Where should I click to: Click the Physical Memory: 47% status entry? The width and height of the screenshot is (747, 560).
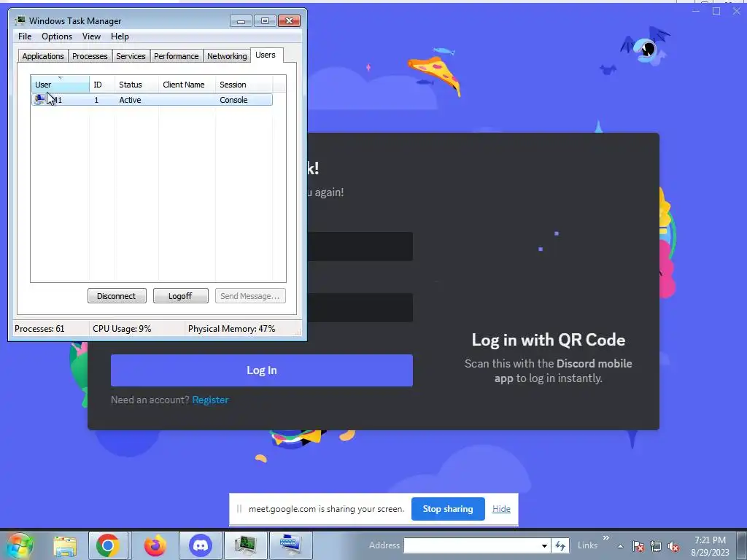coord(231,329)
